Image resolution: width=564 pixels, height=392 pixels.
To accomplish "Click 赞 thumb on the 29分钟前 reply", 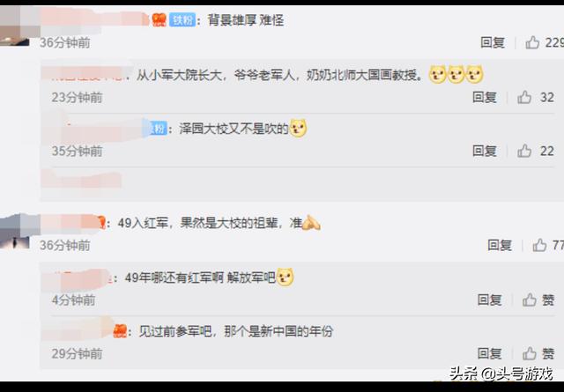I will [529, 353].
